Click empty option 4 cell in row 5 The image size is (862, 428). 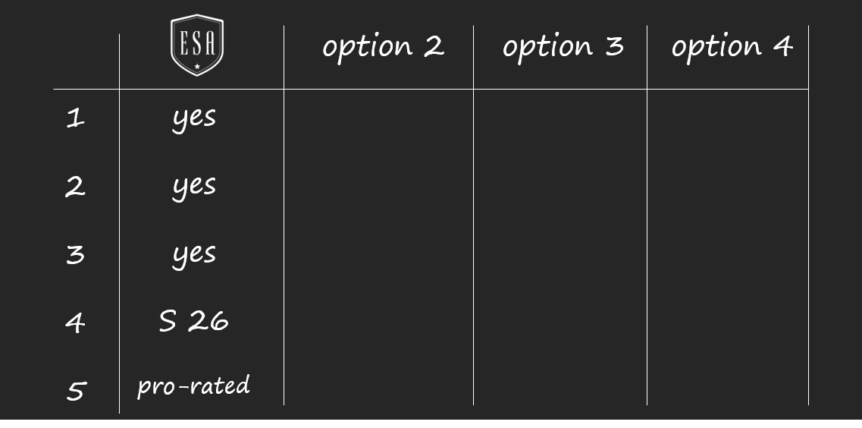pyautogui.click(x=728, y=381)
